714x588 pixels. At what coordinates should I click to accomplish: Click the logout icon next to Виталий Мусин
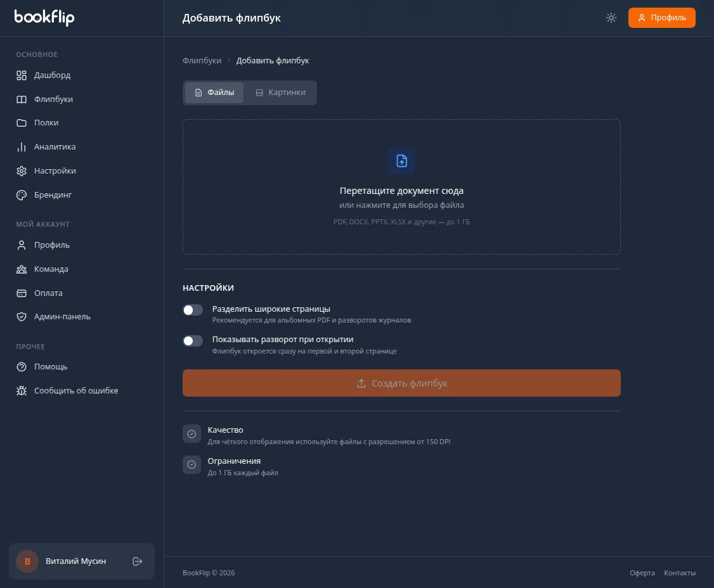pos(138,561)
